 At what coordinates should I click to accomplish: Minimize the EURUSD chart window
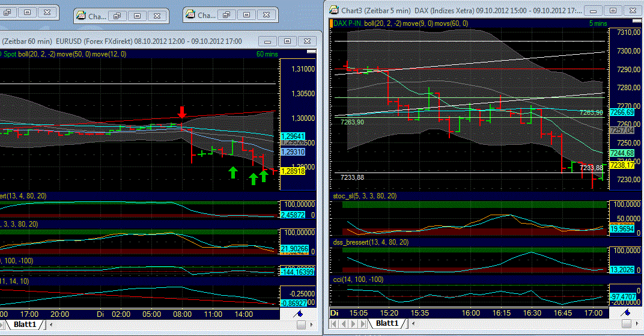(268, 41)
